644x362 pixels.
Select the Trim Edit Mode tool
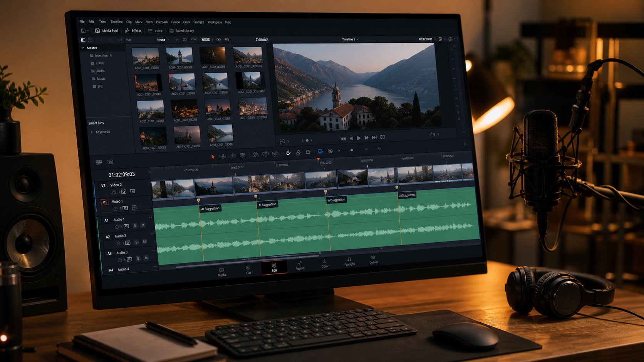click(223, 156)
